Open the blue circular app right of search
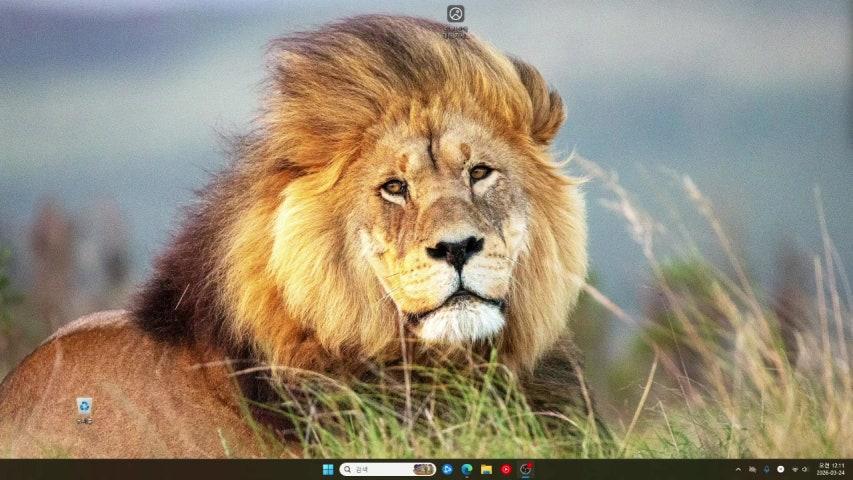This screenshot has width=853, height=480. pos(447,469)
